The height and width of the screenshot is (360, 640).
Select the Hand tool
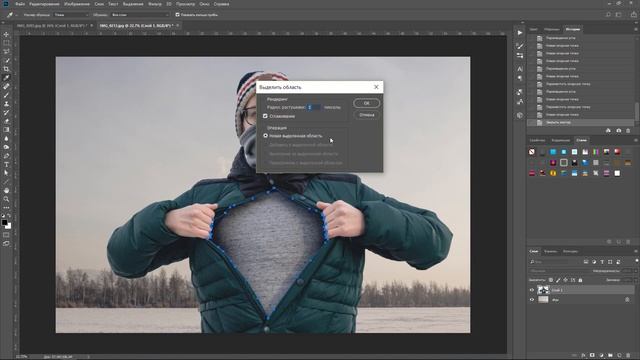[x=6, y=191]
